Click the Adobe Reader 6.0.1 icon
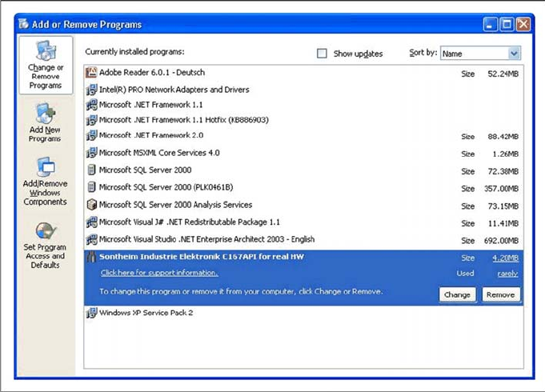The height and width of the screenshot is (392, 545). [91, 73]
